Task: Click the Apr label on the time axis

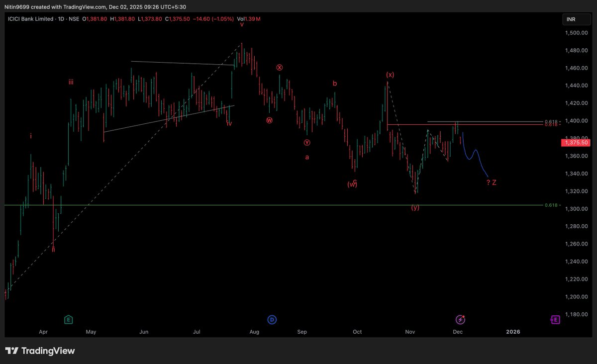Action: [x=43, y=331]
